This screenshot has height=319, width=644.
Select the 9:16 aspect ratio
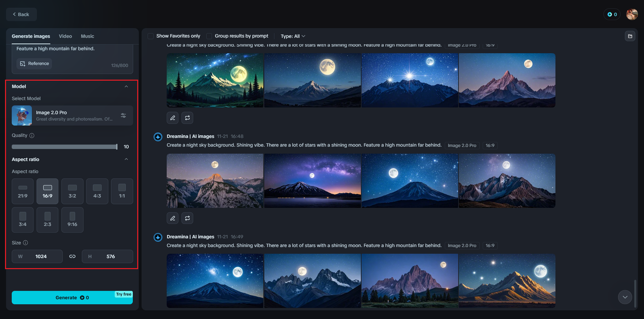tap(72, 220)
